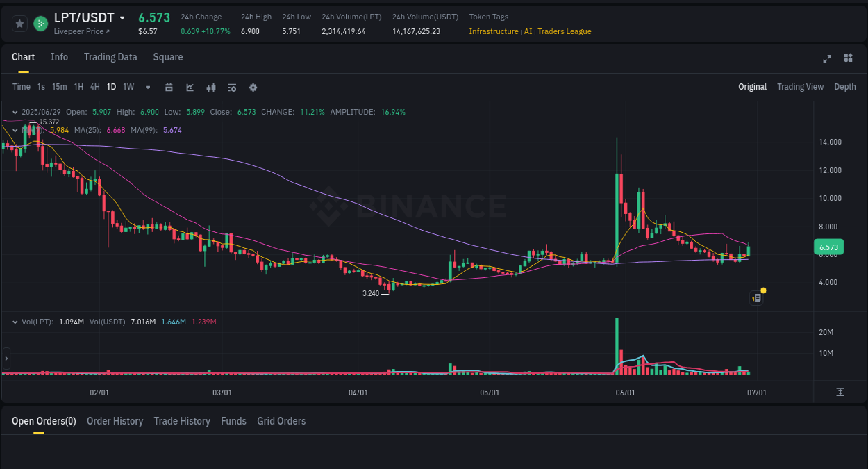The height and width of the screenshot is (469, 868).
Task: Open the chart display settings list icon
Action: (x=232, y=87)
